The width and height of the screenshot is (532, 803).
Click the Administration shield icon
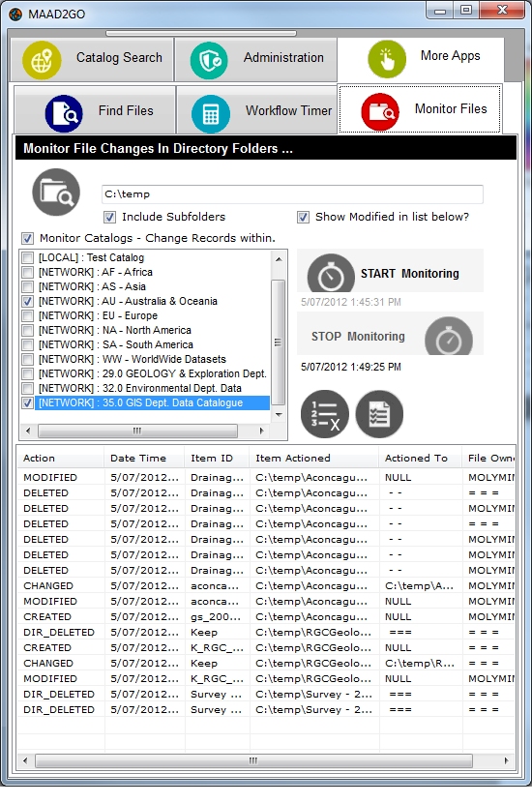(x=209, y=60)
